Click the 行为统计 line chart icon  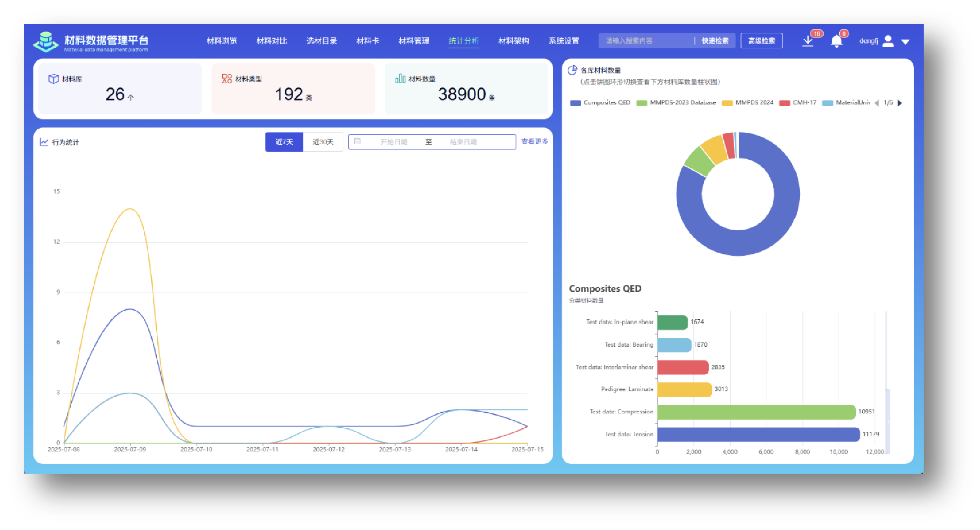point(44,142)
